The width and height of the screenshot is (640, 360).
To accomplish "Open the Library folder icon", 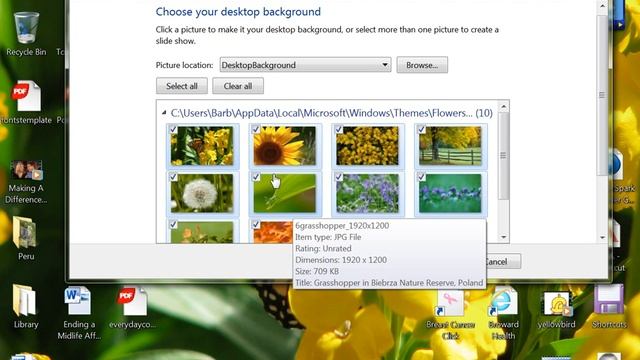I will 26,306.
